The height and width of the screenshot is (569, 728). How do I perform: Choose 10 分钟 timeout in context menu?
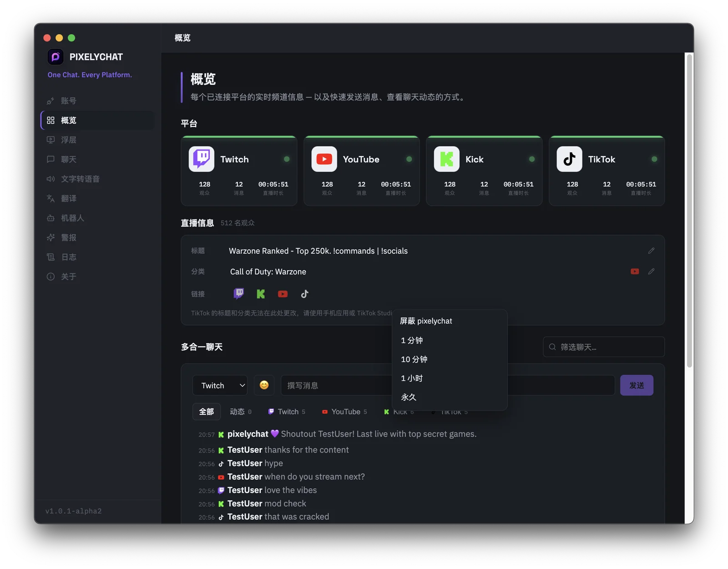pos(450,359)
